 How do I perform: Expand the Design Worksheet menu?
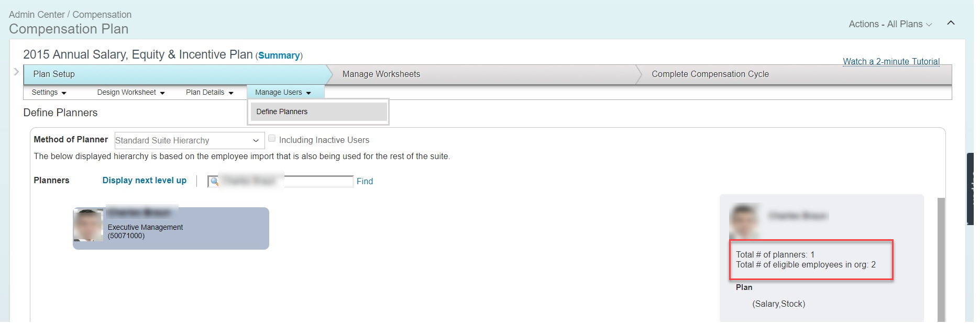[x=131, y=92]
